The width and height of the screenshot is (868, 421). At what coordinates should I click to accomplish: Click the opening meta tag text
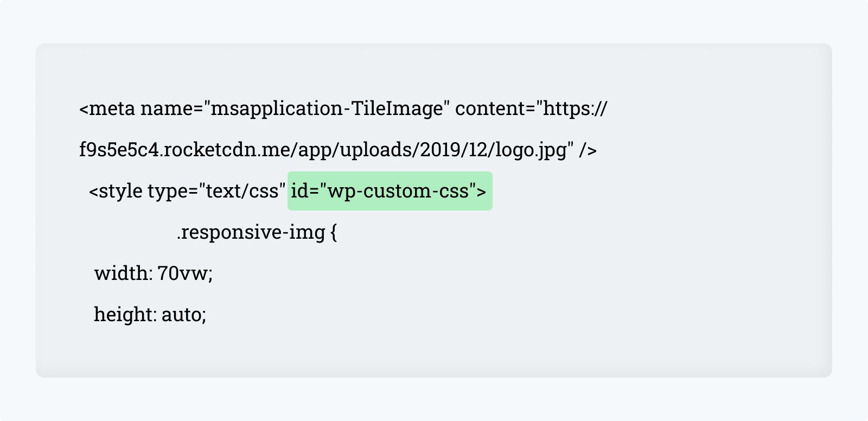click(107, 109)
